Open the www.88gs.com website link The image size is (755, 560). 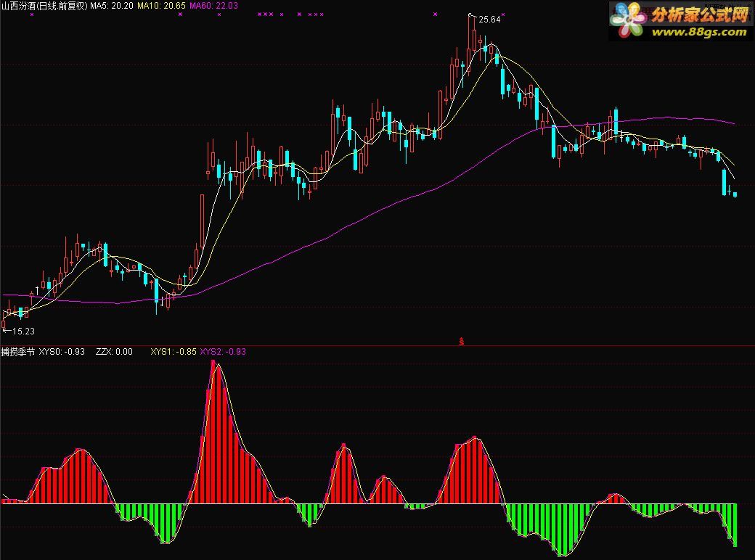click(699, 32)
